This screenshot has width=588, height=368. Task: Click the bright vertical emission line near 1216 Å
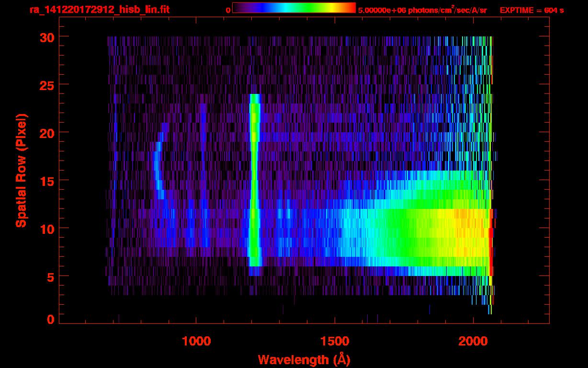(x=254, y=180)
